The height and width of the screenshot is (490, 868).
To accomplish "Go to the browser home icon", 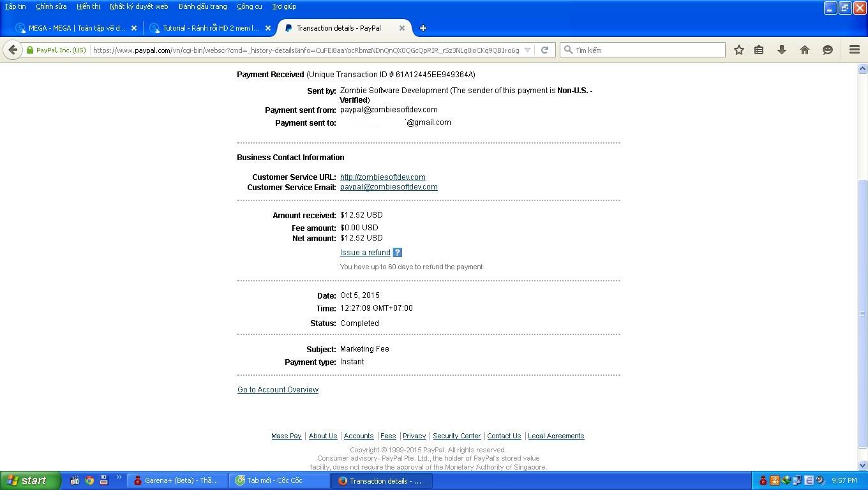I will pos(804,50).
